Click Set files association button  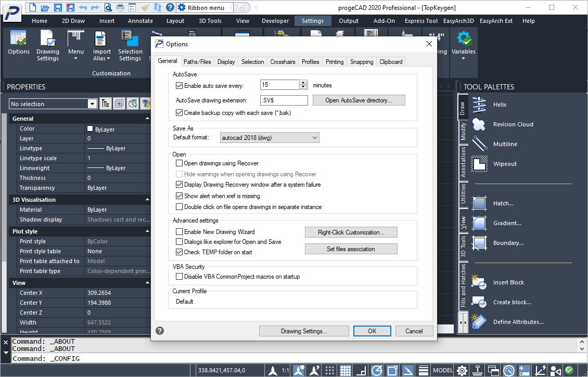point(351,249)
